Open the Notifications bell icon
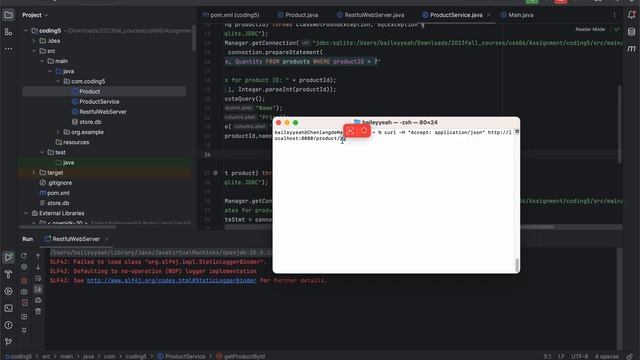This screenshot has width=640, height=360. tap(631, 15)
